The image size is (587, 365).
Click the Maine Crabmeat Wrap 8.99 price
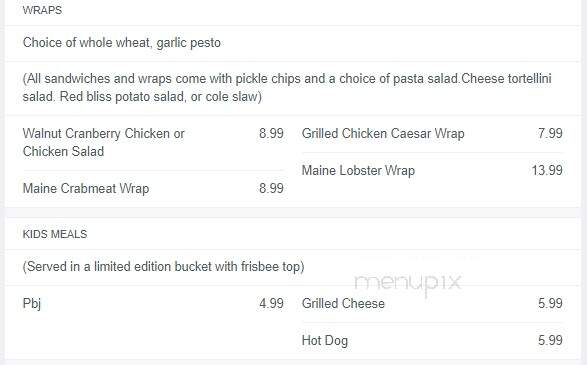point(271,188)
